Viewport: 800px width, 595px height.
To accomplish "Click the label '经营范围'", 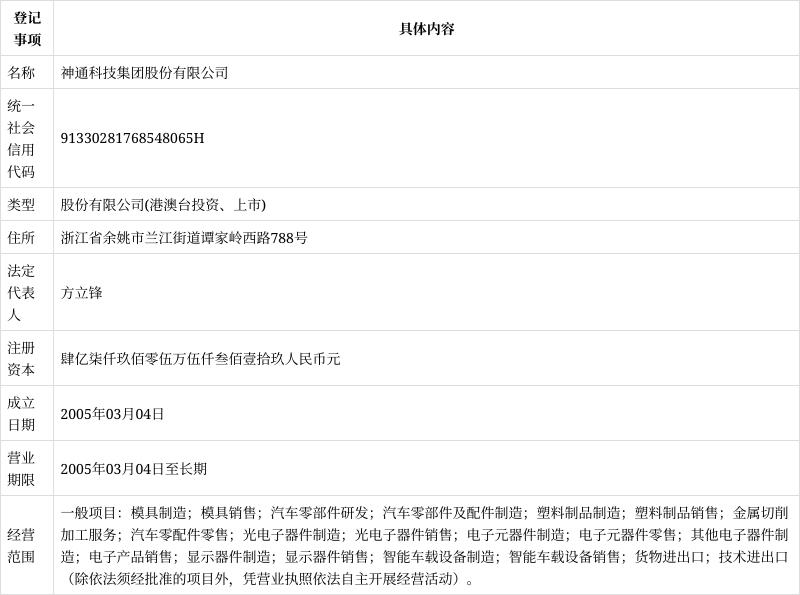I will pyautogui.click(x=21, y=546).
